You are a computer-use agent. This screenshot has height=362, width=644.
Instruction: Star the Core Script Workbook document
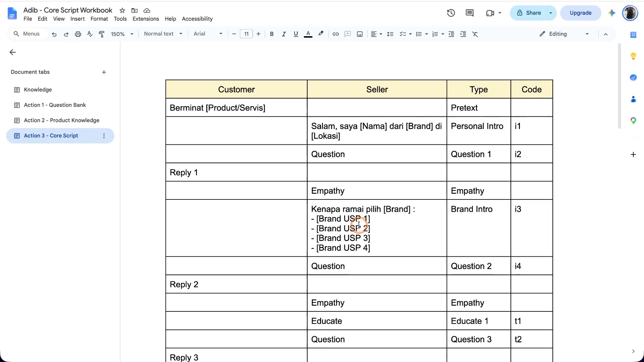(x=122, y=10)
